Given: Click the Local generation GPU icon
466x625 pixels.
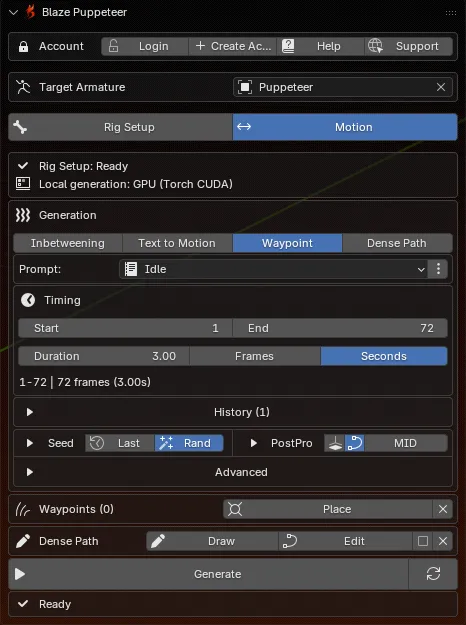Looking at the screenshot, I should [23, 184].
